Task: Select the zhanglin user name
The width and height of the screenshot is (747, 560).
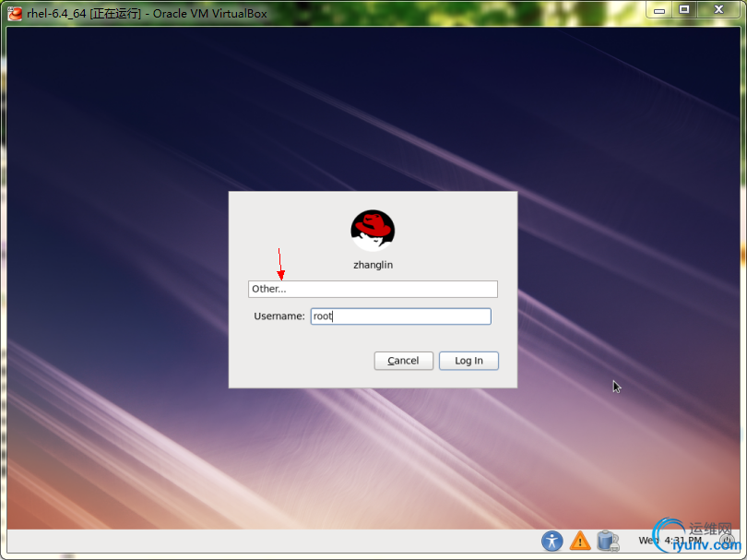Action: 373,265
